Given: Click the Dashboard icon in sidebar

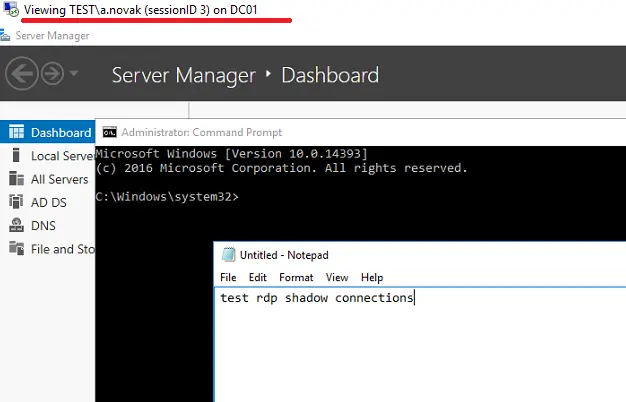Looking at the screenshot, I should click(15, 132).
